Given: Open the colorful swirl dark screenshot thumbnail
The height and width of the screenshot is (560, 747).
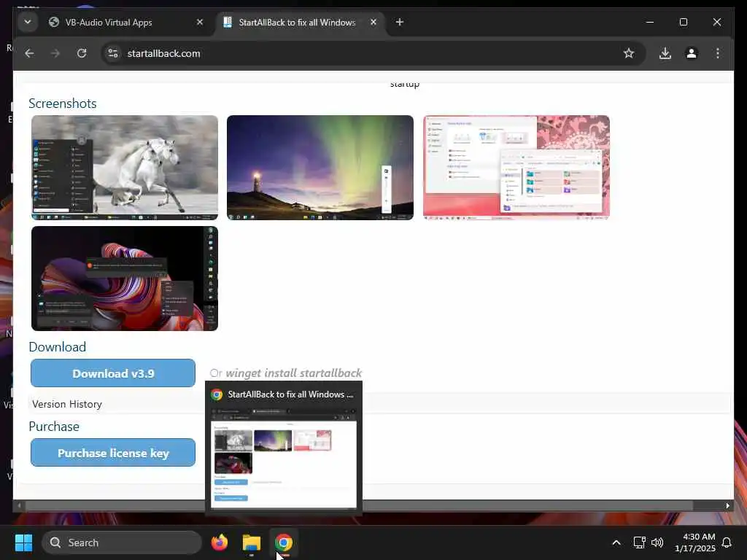Looking at the screenshot, I should (x=125, y=279).
